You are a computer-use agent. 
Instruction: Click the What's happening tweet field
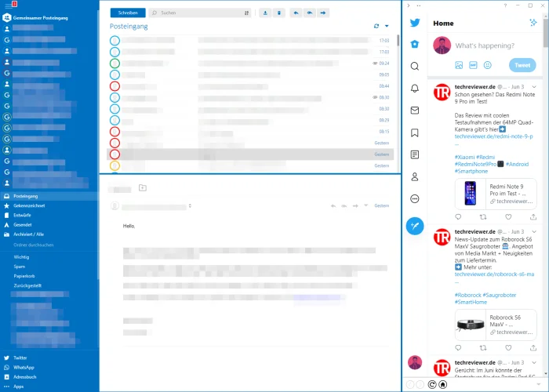pyautogui.click(x=485, y=45)
